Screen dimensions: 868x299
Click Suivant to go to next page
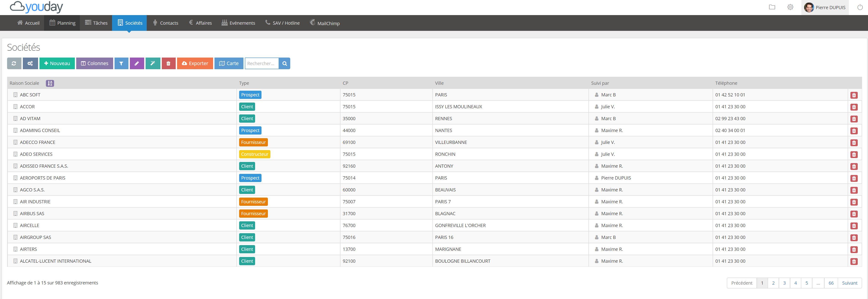pos(850,283)
